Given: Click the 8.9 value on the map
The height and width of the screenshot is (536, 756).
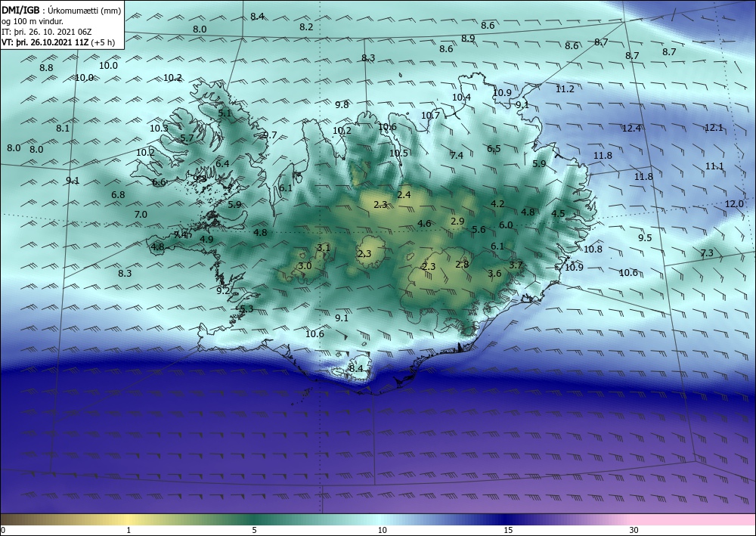Looking at the screenshot, I should 468,39.
